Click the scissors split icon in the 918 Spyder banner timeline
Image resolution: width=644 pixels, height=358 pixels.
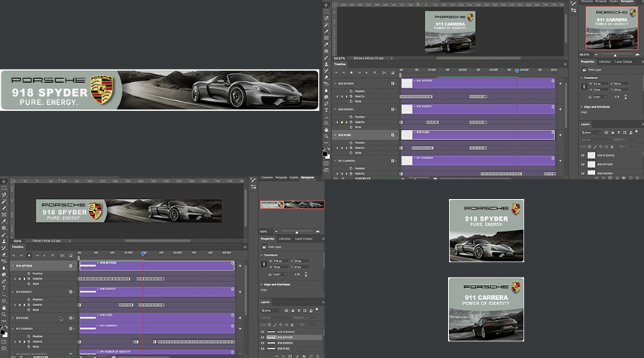tap(63, 255)
